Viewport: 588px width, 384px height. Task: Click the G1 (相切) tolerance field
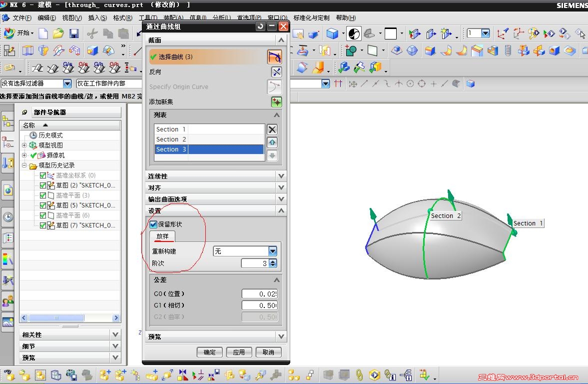point(259,305)
